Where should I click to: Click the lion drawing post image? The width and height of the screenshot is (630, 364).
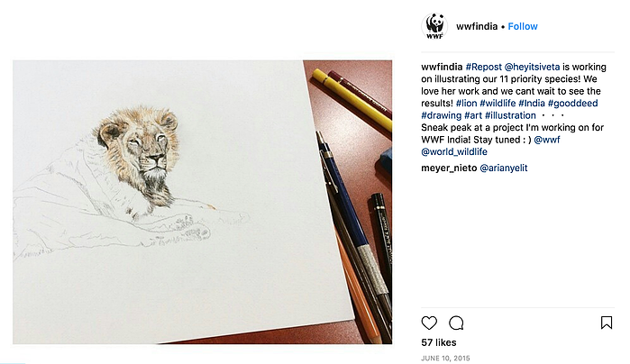pyautogui.click(x=202, y=202)
